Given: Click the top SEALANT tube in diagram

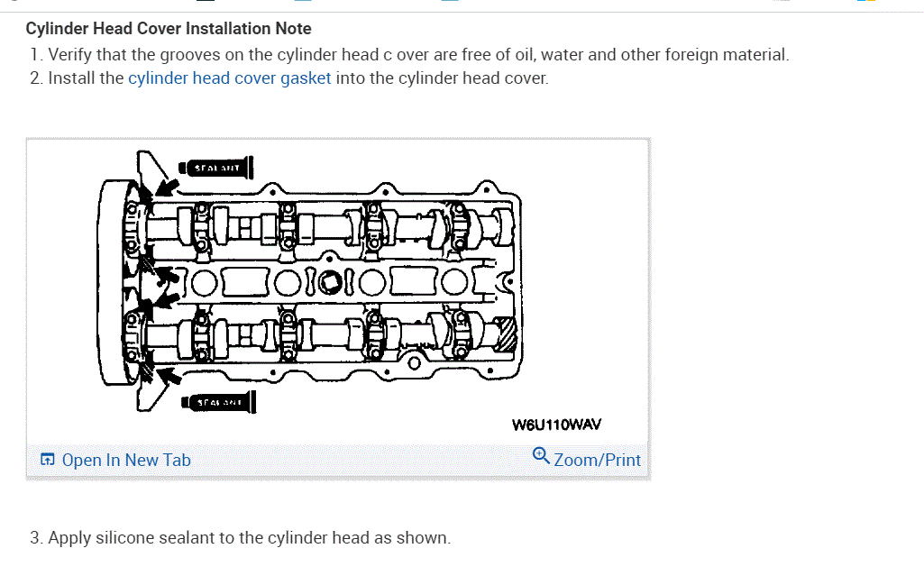Looking at the screenshot, I should pos(216,168).
